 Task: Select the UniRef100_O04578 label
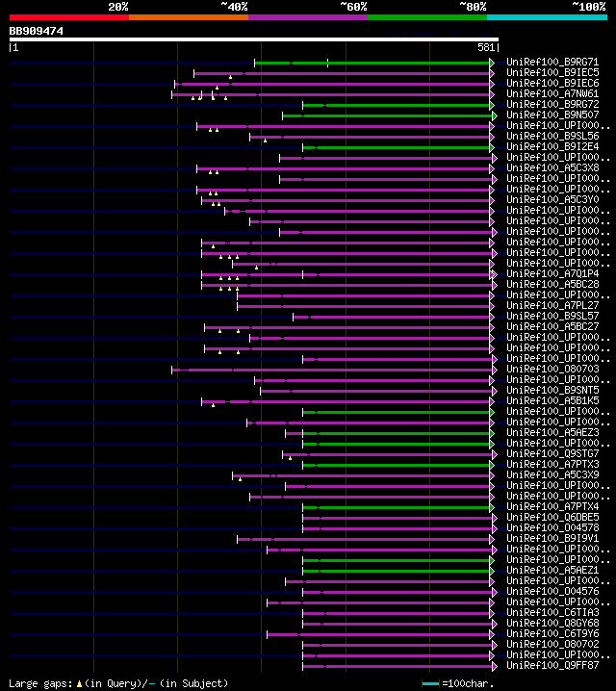[x=552, y=527]
